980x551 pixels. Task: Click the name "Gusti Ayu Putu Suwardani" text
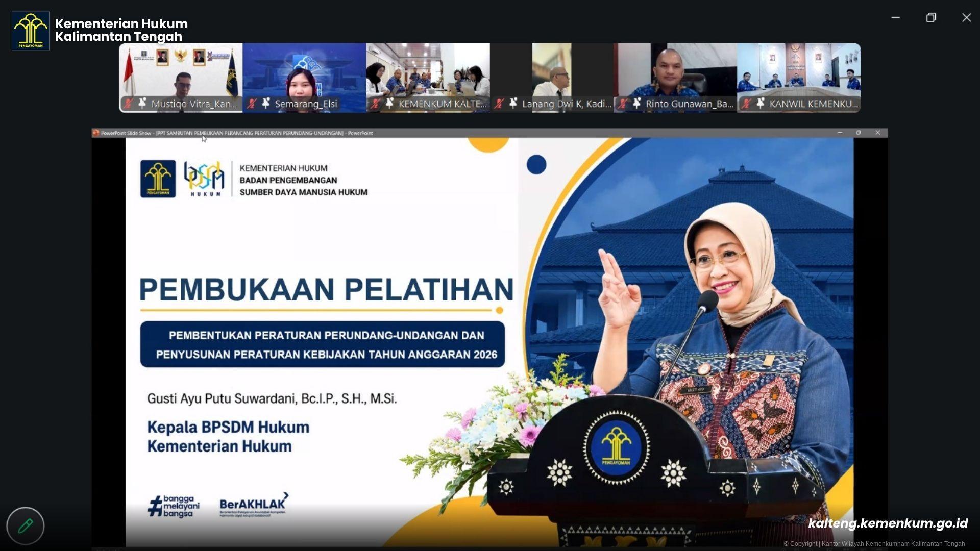[222, 398]
